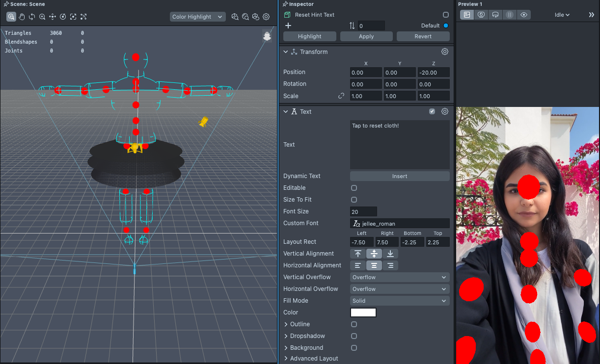Click the orbit rotate tool in Scene toolbar

[x=32, y=17]
